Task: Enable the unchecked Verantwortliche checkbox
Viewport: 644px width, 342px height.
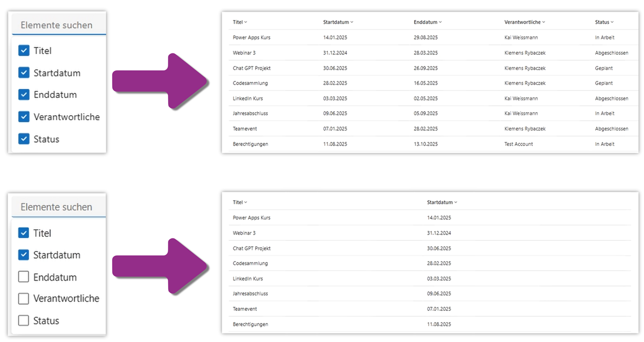Action: [24, 299]
